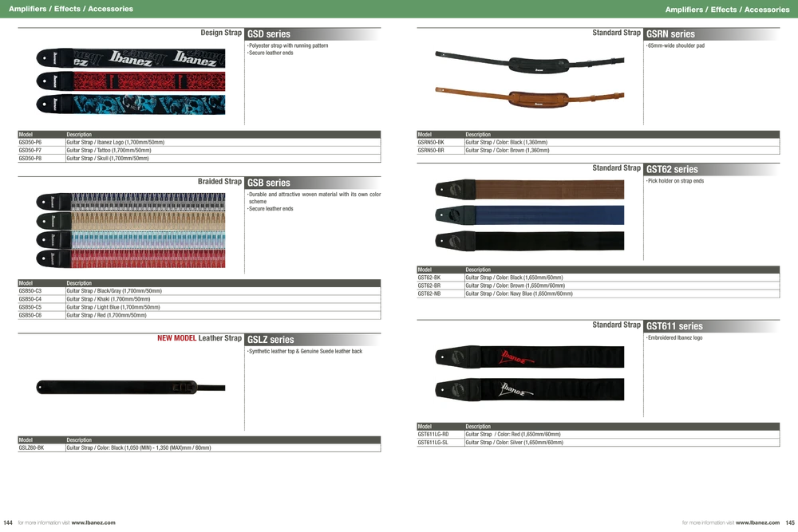Viewport: 798px width, 532px height.
Task: Select the black GST62 strap image
Action: tap(530, 241)
